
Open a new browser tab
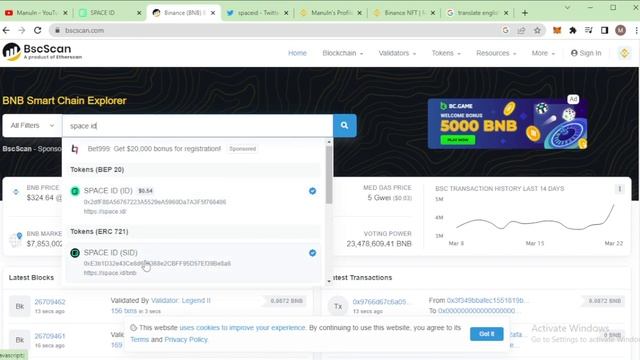pyautogui.click(x=524, y=13)
